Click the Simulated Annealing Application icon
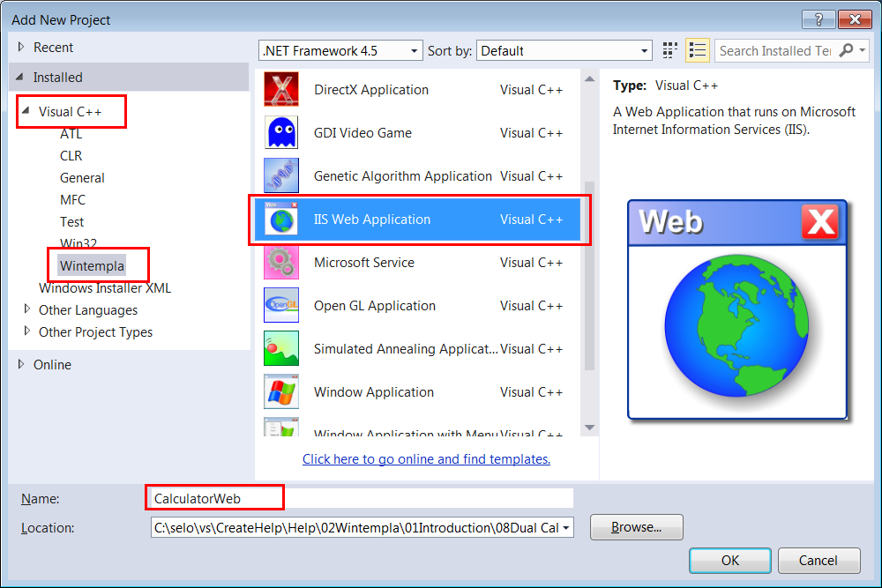The height and width of the screenshot is (588, 882). coord(281,348)
